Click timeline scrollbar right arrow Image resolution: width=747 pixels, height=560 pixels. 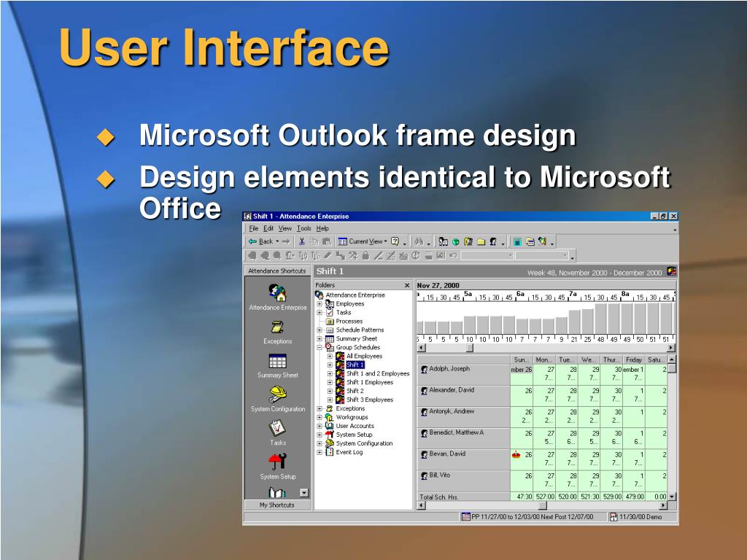click(x=672, y=348)
